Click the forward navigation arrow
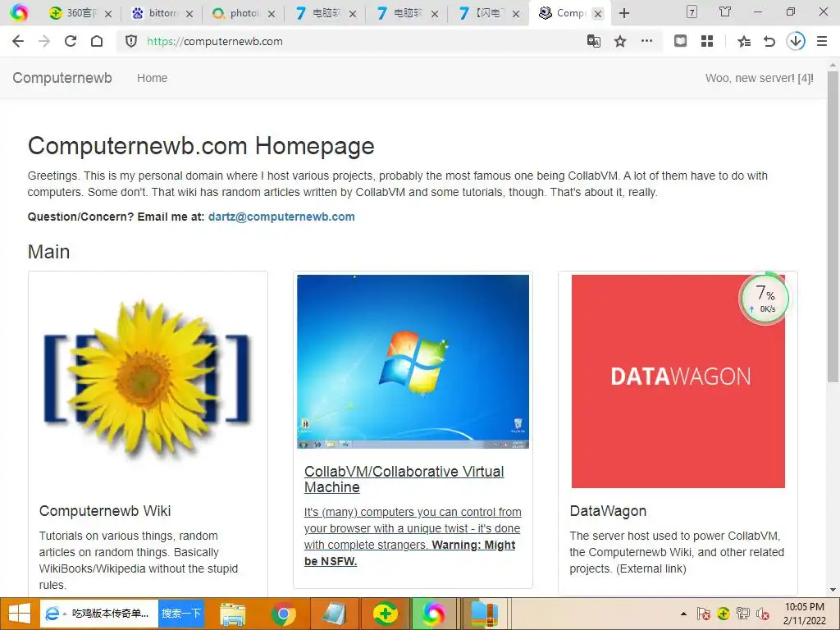 pos(44,41)
